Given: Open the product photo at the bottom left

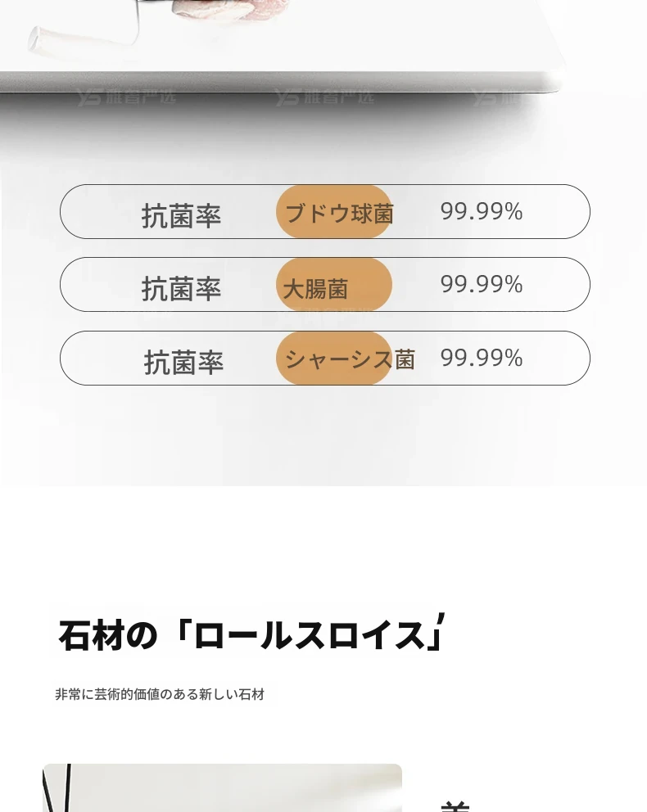Looking at the screenshot, I should pyautogui.click(x=222, y=787).
